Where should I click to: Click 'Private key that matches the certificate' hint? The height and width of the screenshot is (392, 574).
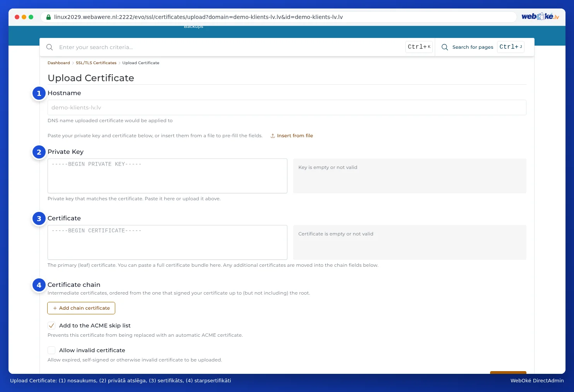pyautogui.click(x=134, y=199)
